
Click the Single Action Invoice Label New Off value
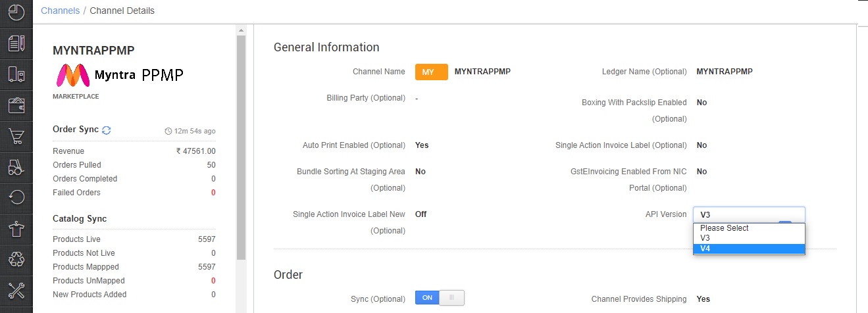(421, 214)
